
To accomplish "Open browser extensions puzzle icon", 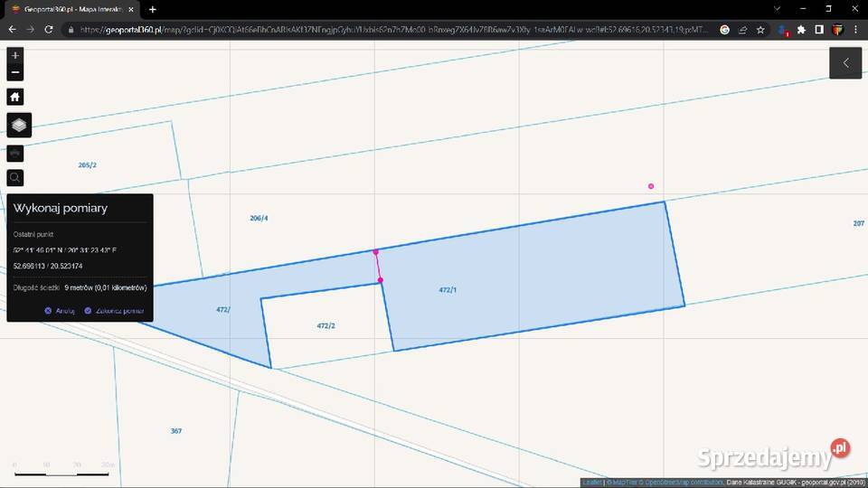I will (x=800, y=29).
